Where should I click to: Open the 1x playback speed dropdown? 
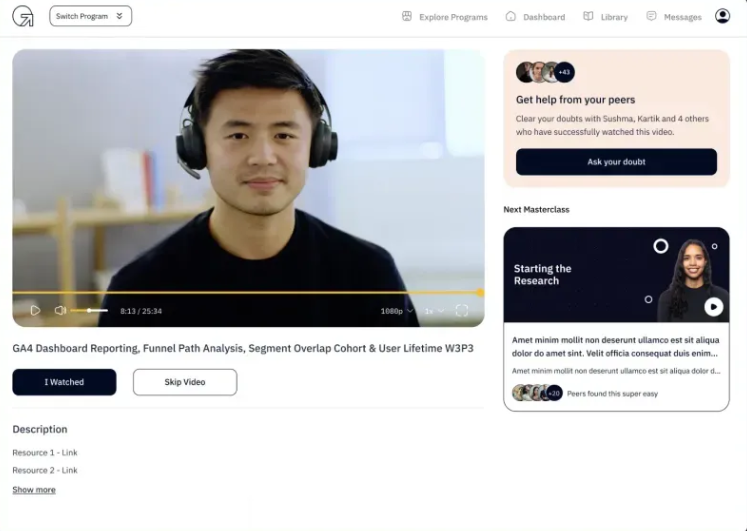(x=434, y=311)
